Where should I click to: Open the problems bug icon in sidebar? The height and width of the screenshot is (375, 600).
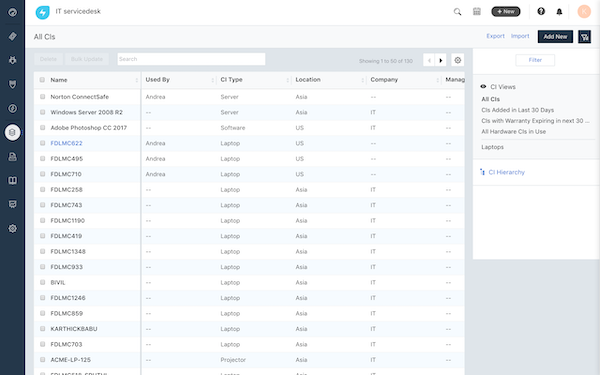point(12,60)
